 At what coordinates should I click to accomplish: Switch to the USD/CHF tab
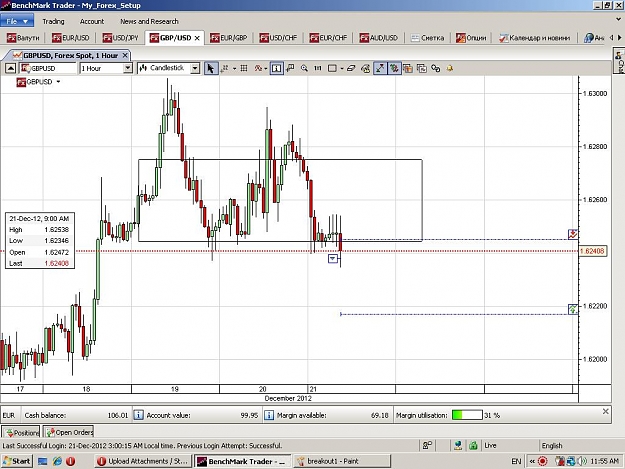click(278, 38)
